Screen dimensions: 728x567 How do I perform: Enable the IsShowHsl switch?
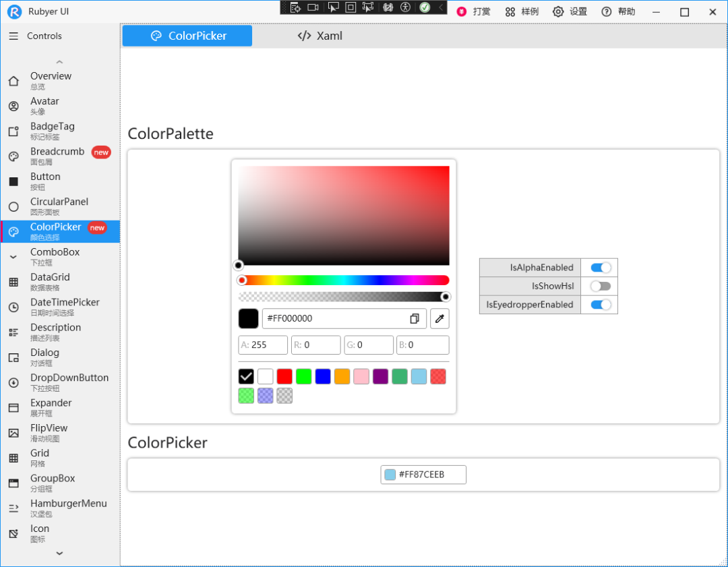pyautogui.click(x=599, y=286)
